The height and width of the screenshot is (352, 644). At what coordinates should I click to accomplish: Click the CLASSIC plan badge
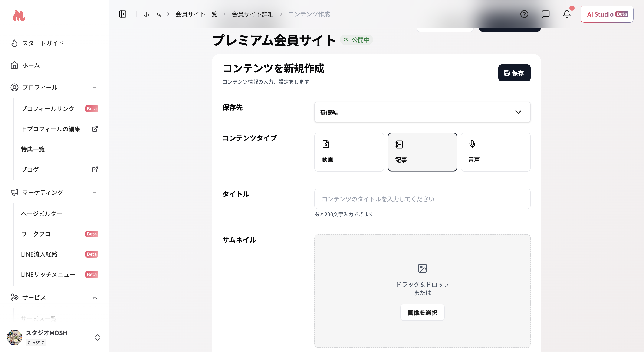pos(36,342)
